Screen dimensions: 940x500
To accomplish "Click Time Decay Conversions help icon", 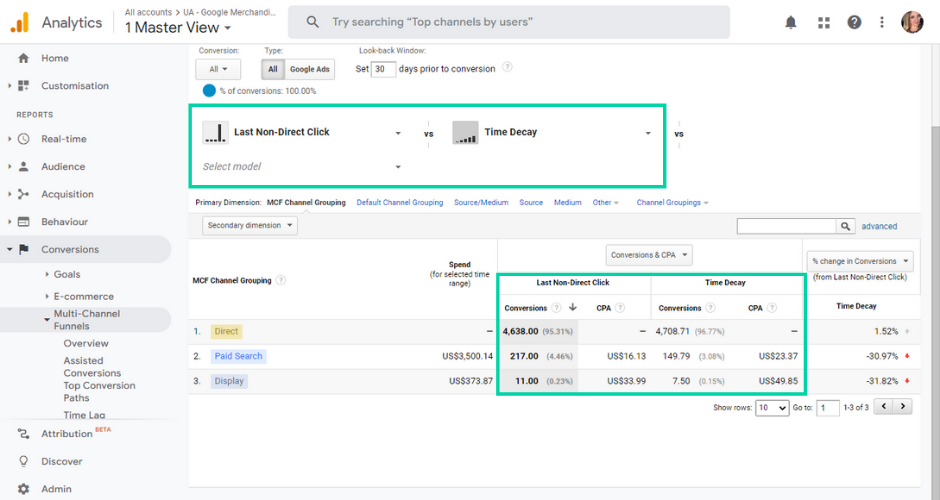I will 710,308.
